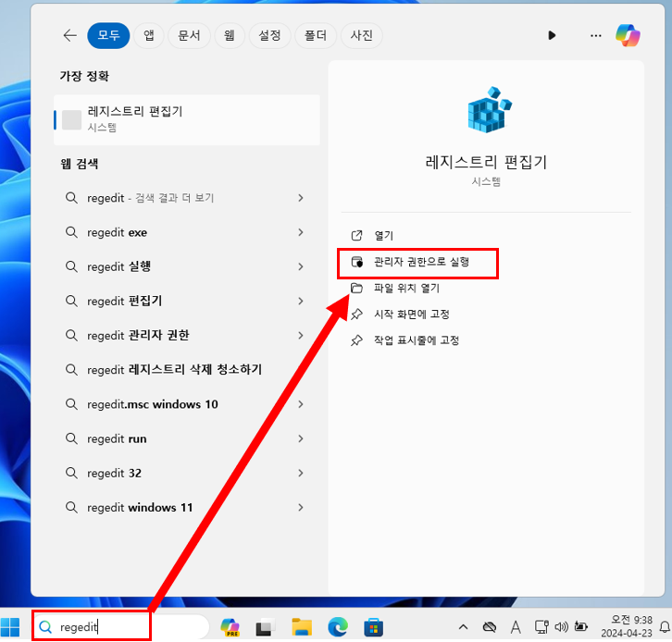Launch Microsoft Edge from taskbar

coord(338,627)
